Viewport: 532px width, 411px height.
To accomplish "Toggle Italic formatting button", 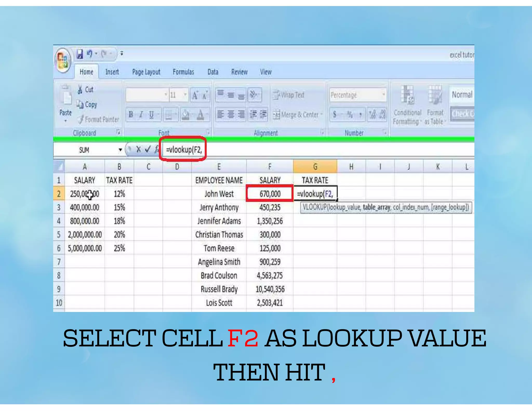I will pyautogui.click(x=141, y=114).
